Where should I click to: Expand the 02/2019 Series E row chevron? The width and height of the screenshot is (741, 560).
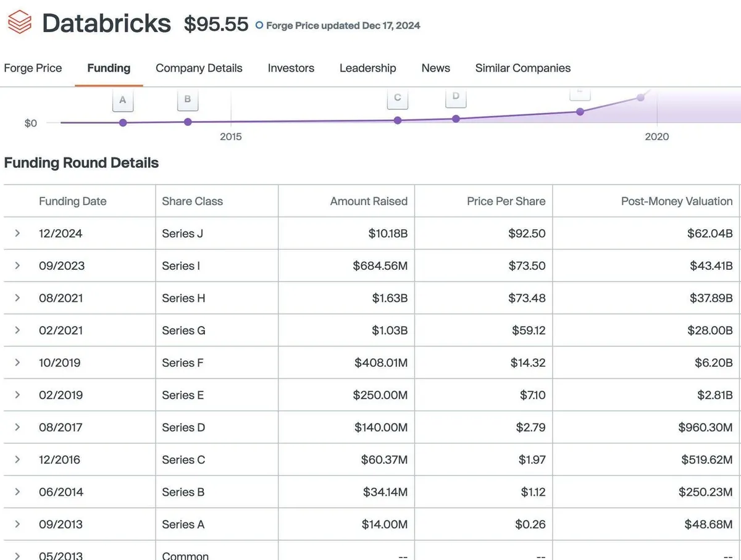17,395
